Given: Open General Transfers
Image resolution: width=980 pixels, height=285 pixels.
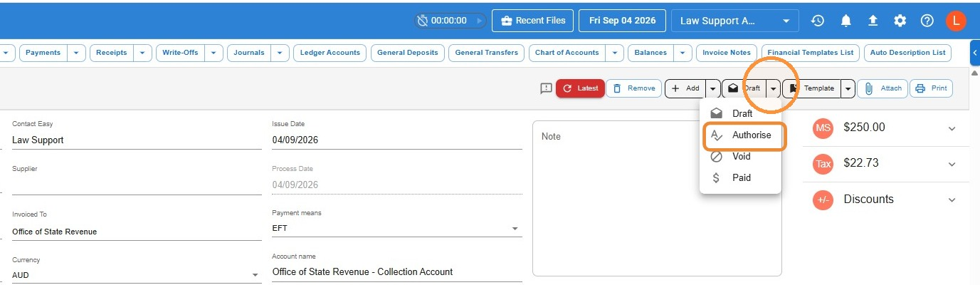Looking at the screenshot, I should pos(487,53).
